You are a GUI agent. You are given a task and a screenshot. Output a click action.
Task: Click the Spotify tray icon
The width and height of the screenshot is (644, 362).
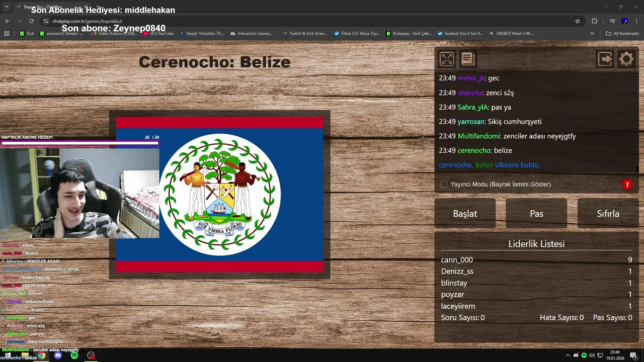(584, 355)
